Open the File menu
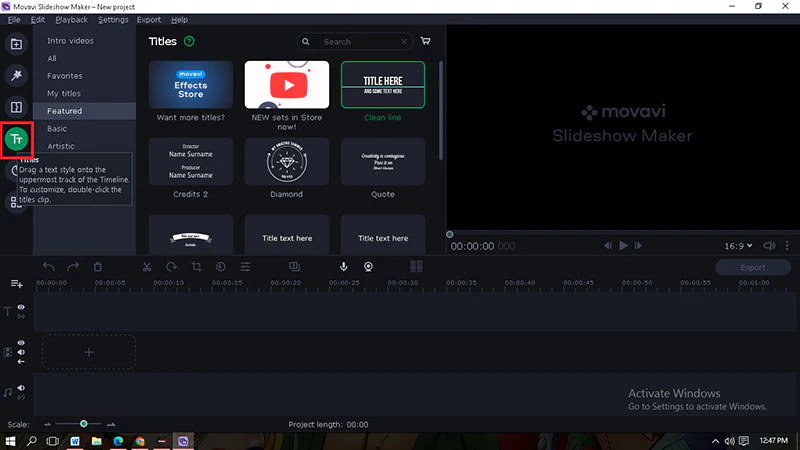The width and height of the screenshot is (800, 450). [14, 20]
